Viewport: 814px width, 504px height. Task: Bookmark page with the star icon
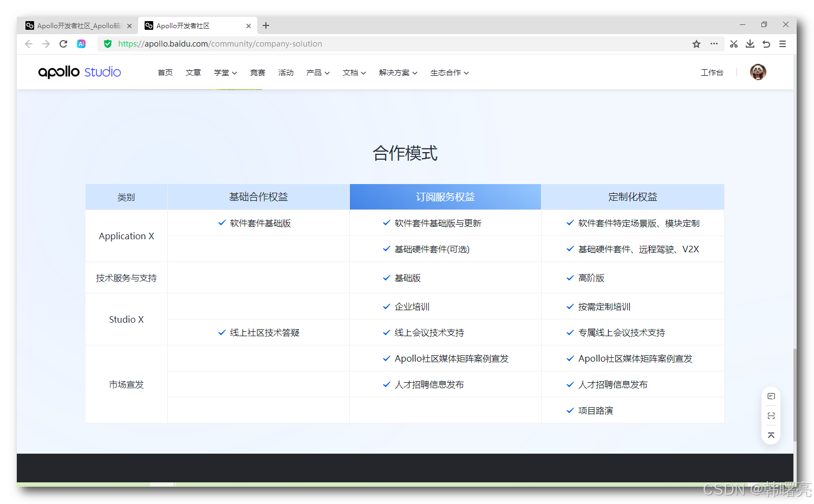[x=696, y=44]
